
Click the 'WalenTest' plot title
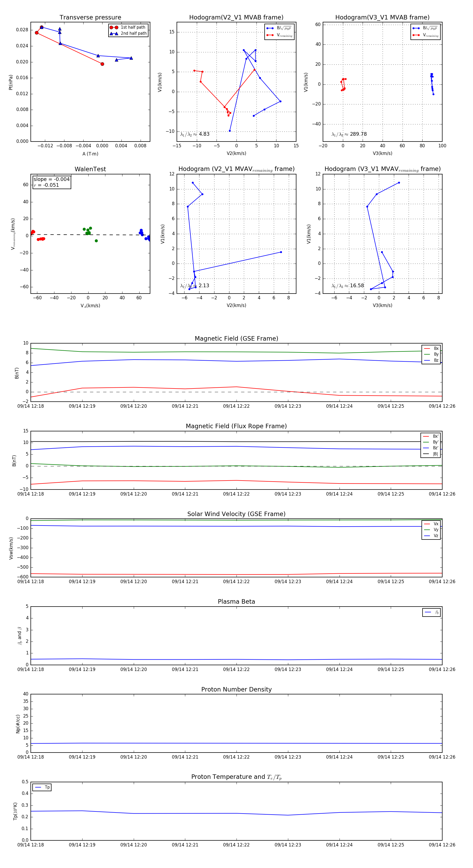click(90, 169)
